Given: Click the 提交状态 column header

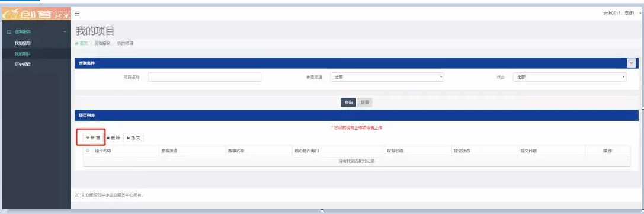Looking at the screenshot, I should click(462, 151).
